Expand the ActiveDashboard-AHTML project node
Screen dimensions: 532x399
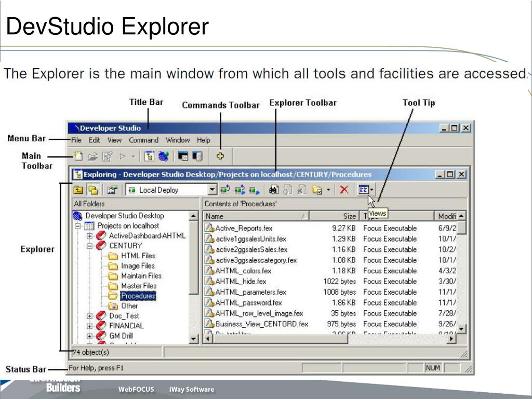click(89, 236)
